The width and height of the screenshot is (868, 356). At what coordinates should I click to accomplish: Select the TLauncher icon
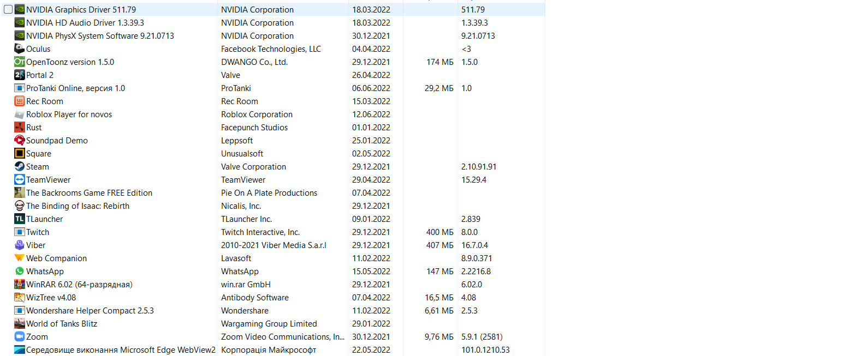[x=20, y=219]
